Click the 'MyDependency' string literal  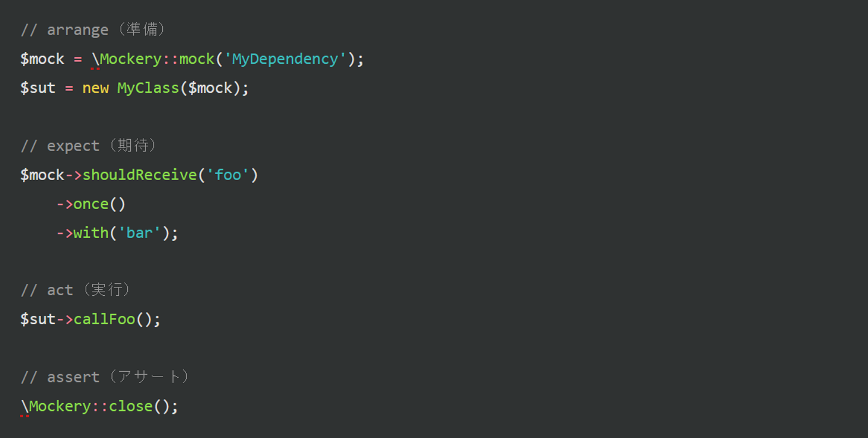[286, 59]
